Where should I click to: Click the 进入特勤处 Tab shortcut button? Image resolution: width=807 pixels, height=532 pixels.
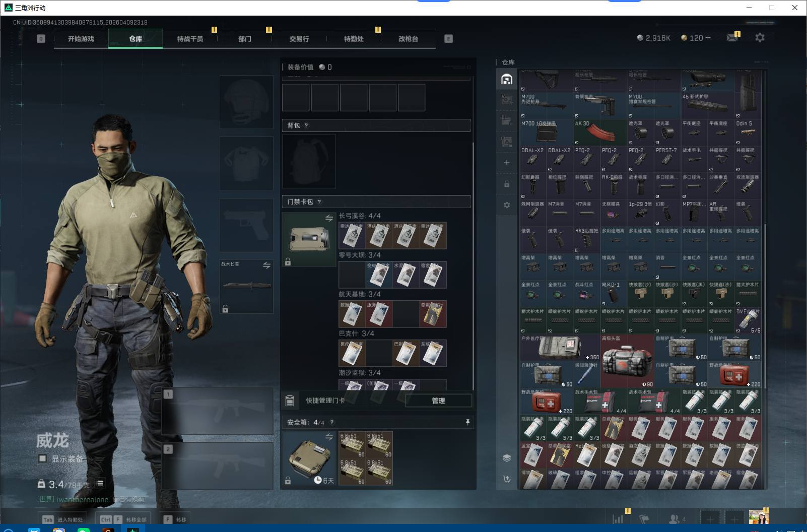click(63, 519)
